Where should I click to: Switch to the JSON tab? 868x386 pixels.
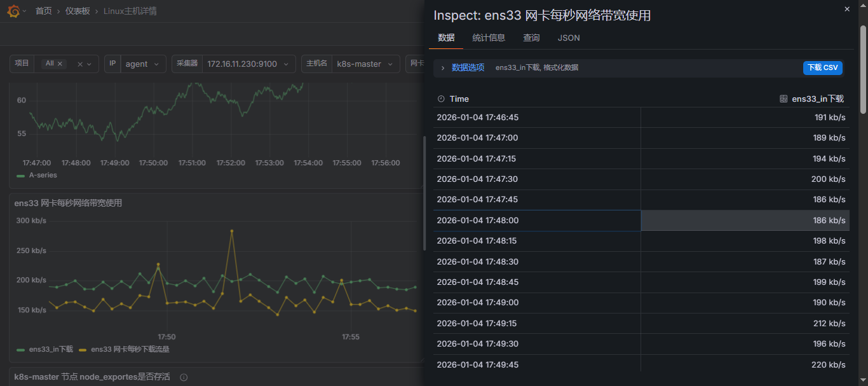[569, 38]
